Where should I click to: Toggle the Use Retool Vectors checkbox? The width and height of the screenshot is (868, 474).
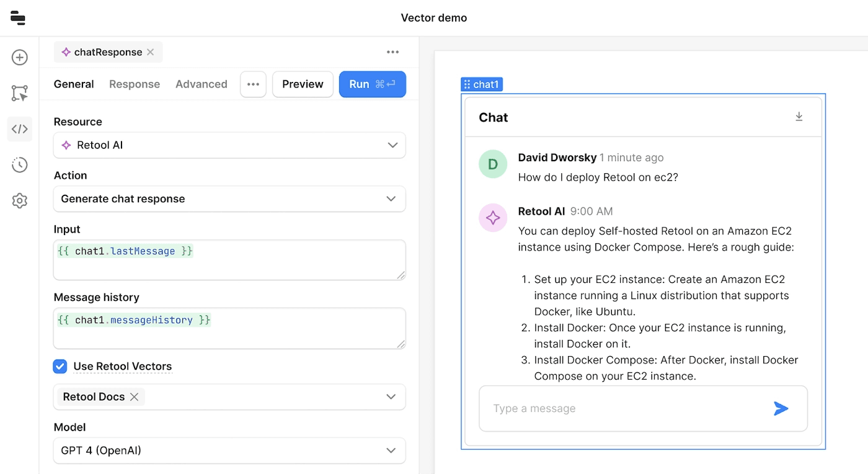click(x=60, y=366)
